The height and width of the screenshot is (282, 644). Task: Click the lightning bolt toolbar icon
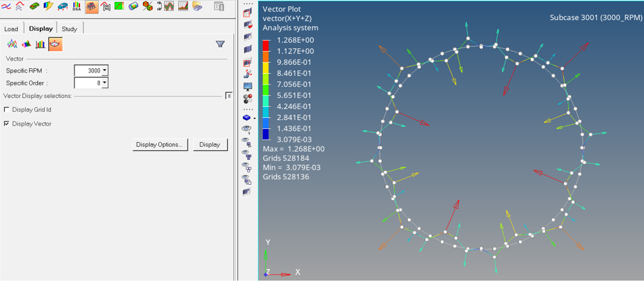tap(48, 7)
